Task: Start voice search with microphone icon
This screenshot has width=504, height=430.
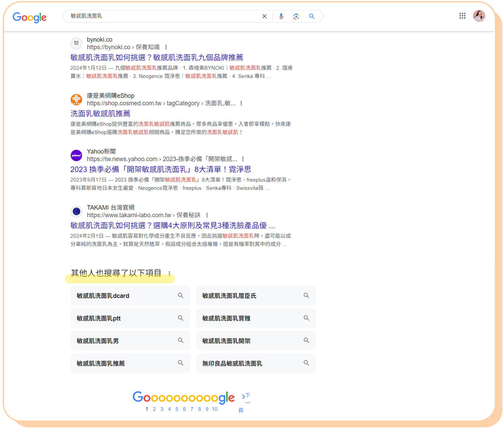Action: point(281,16)
